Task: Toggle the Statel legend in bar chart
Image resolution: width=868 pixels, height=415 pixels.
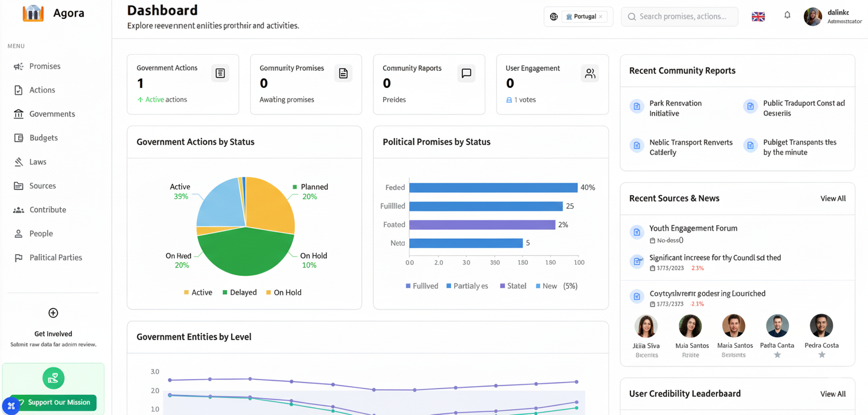Action: click(x=512, y=286)
